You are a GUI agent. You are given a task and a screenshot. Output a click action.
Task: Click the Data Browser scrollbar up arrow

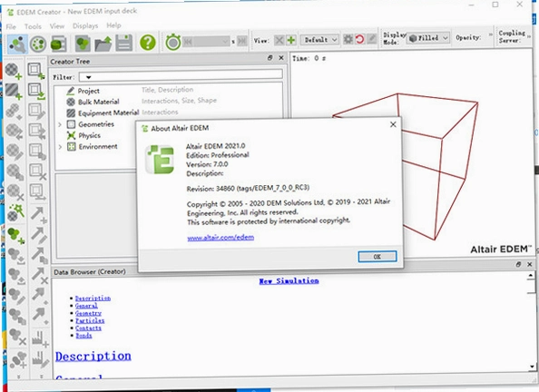(531, 276)
